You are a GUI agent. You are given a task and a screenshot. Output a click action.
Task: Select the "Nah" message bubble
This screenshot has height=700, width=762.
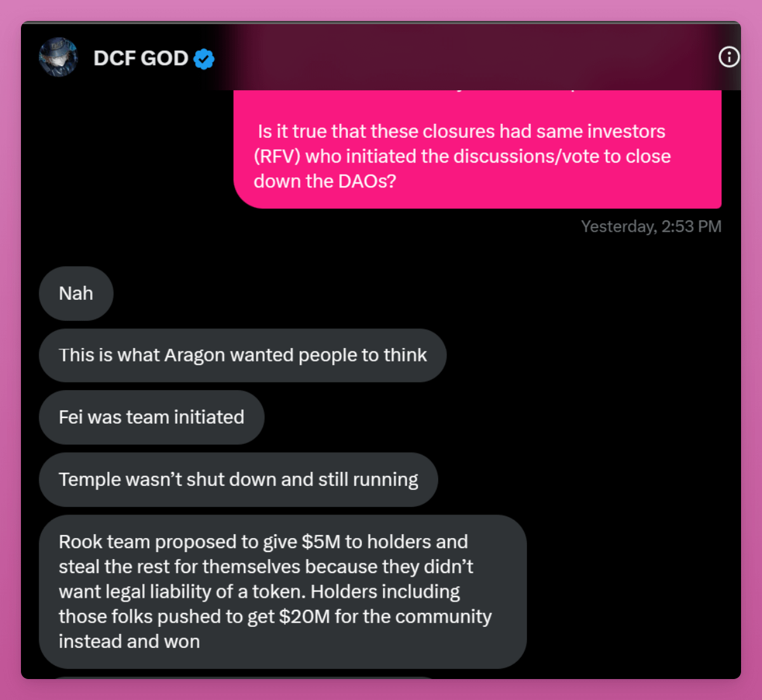(76, 293)
